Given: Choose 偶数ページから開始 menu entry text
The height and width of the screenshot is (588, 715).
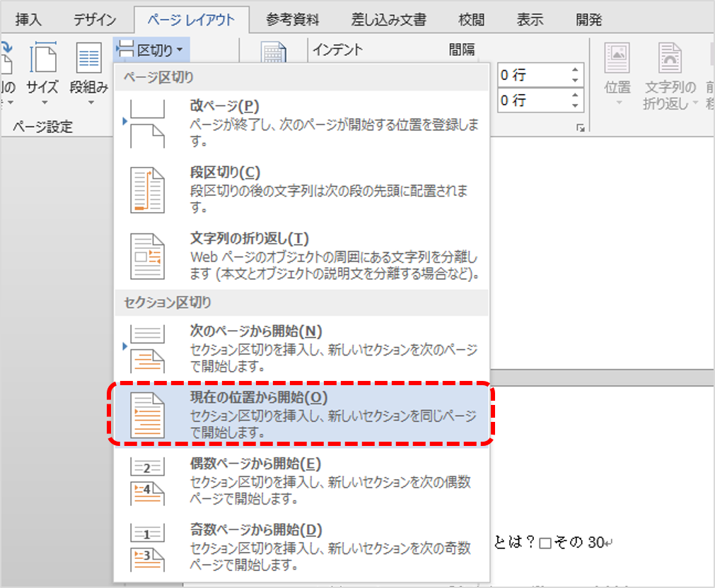Looking at the screenshot, I should (255, 464).
